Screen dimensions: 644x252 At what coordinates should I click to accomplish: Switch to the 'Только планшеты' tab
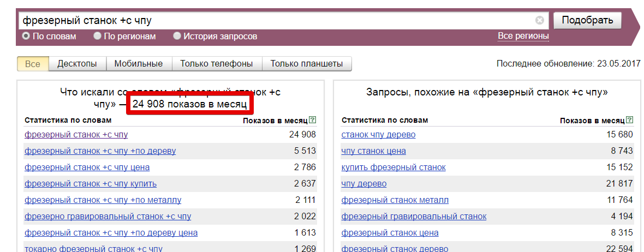[307, 64]
